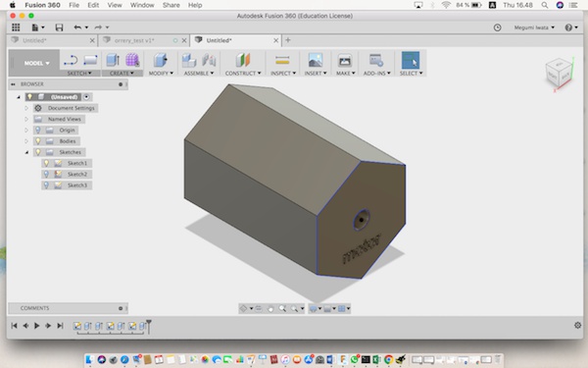
Task: Select the Joint assemble icon
Action: (x=209, y=60)
